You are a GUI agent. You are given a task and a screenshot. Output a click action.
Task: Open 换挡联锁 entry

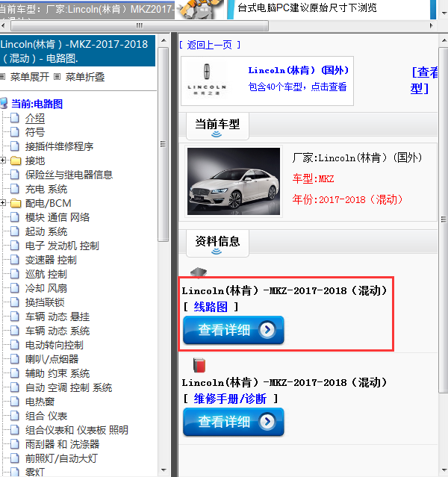[45, 302]
